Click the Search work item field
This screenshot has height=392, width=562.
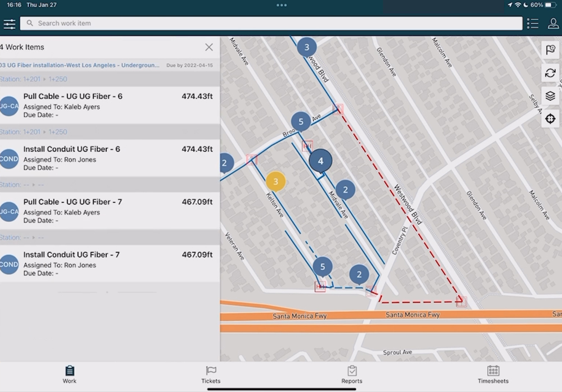pyautogui.click(x=271, y=24)
